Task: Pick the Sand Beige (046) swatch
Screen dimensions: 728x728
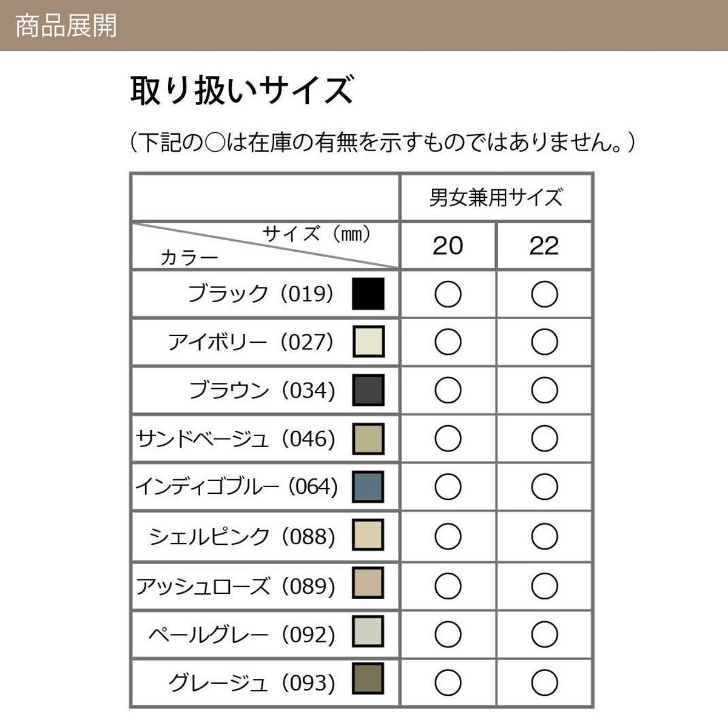Action: pyautogui.click(x=368, y=439)
